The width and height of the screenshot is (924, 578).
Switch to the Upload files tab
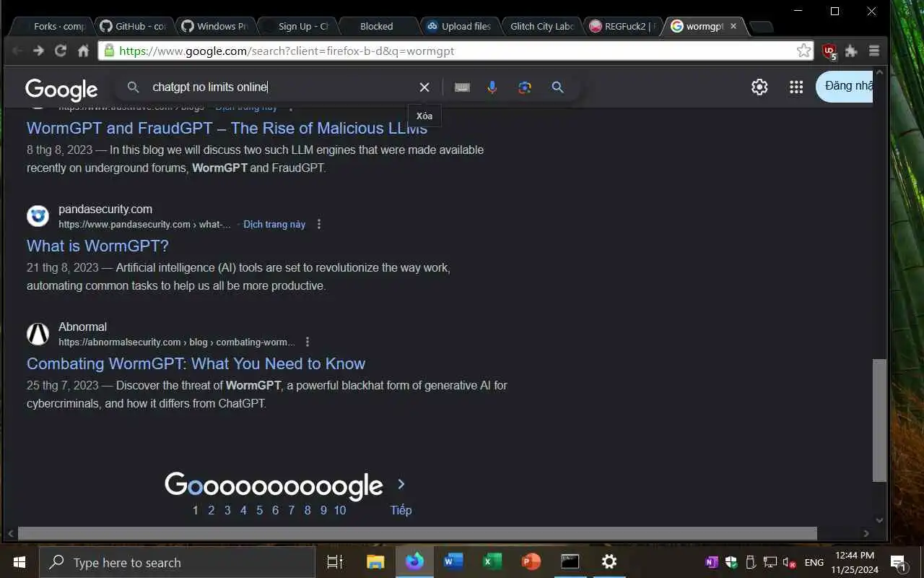pos(459,26)
